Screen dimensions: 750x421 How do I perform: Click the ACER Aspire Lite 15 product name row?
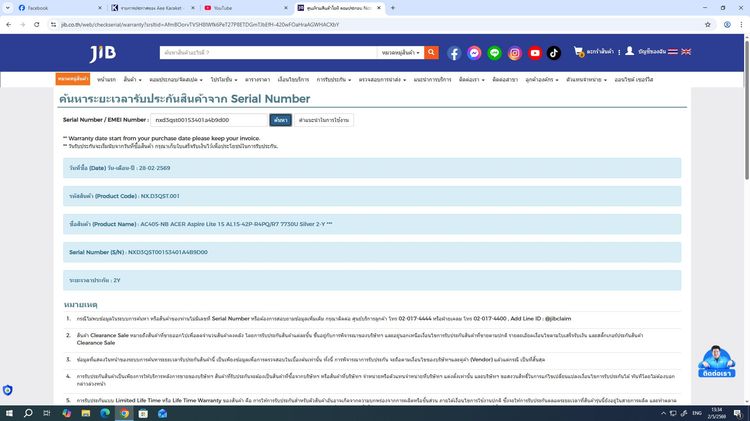[372, 224]
